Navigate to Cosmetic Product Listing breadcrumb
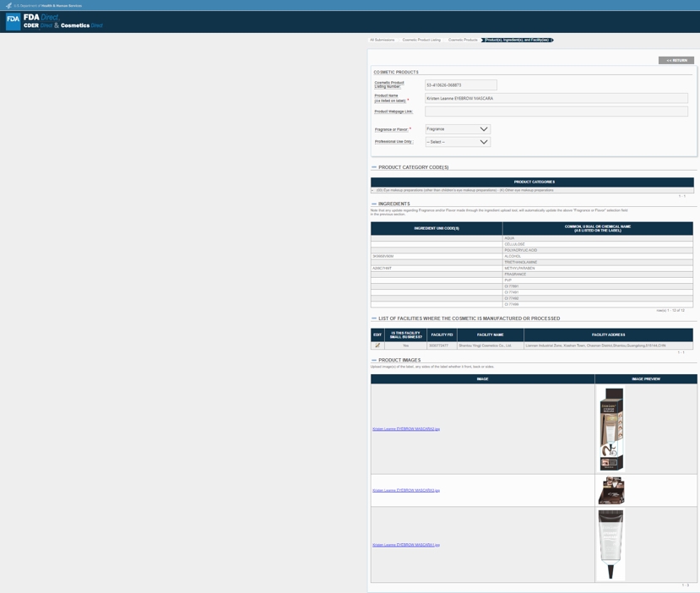 pos(421,40)
